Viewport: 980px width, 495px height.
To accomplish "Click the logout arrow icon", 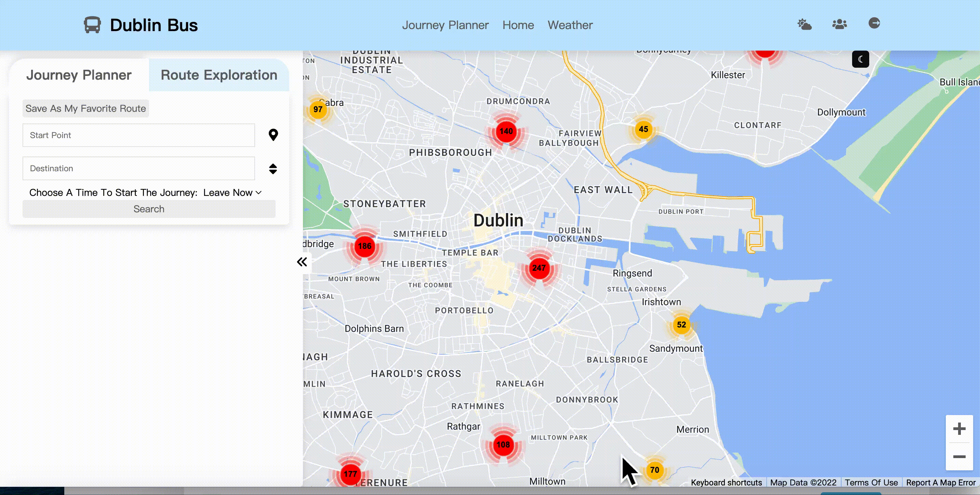I will point(874,23).
